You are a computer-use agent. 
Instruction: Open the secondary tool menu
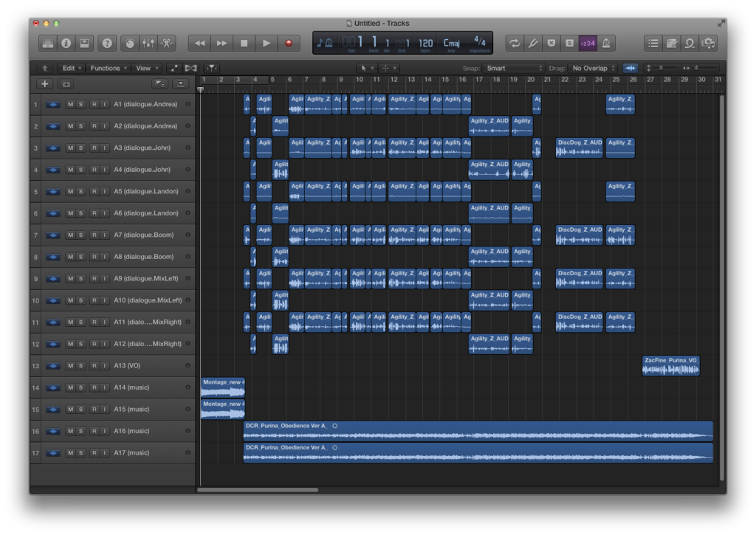[388, 68]
